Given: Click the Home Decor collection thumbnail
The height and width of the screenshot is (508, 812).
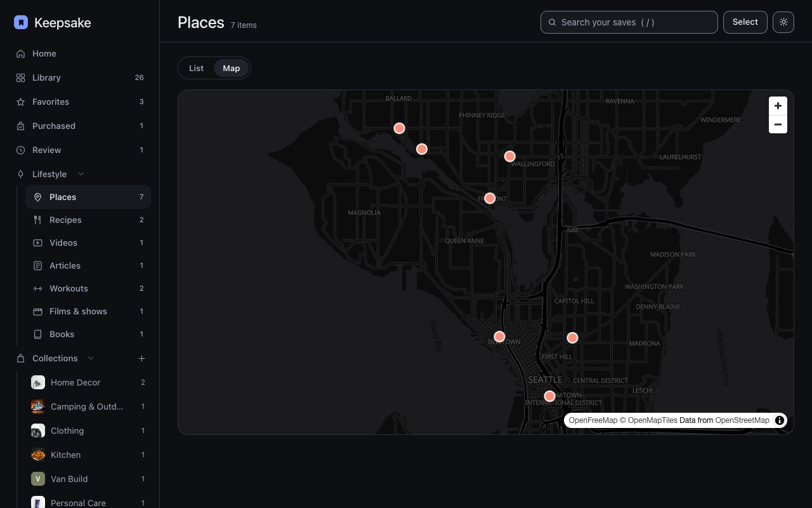Looking at the screenshot, I should [x=38, y=383].
